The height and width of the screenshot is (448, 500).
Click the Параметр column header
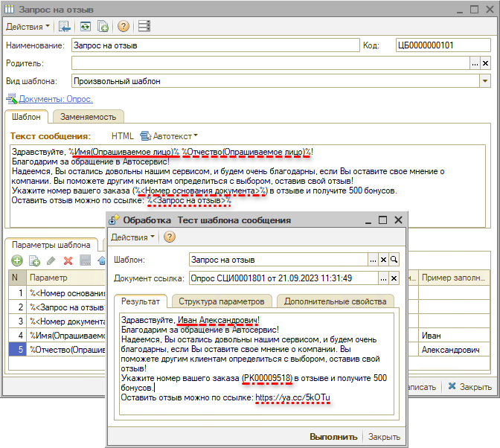coord(66,278)
